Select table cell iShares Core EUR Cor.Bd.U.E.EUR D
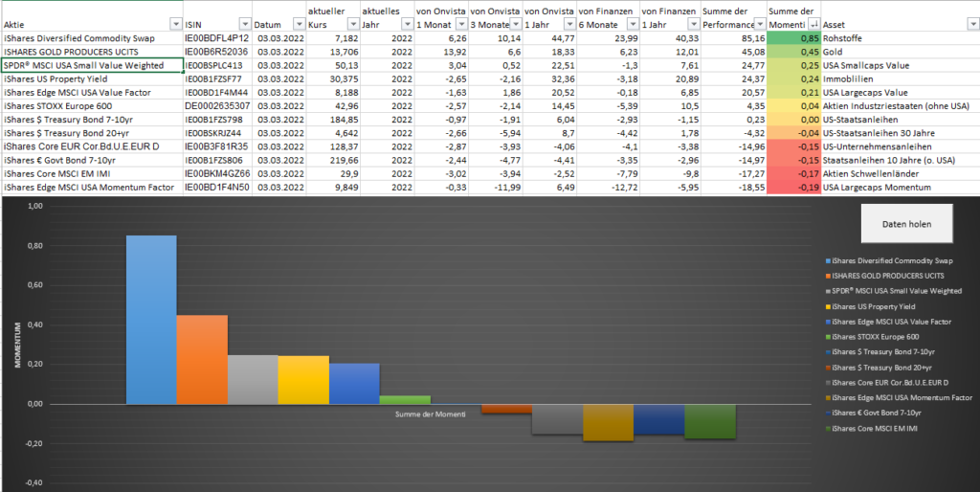 click(x=92, y=146)
